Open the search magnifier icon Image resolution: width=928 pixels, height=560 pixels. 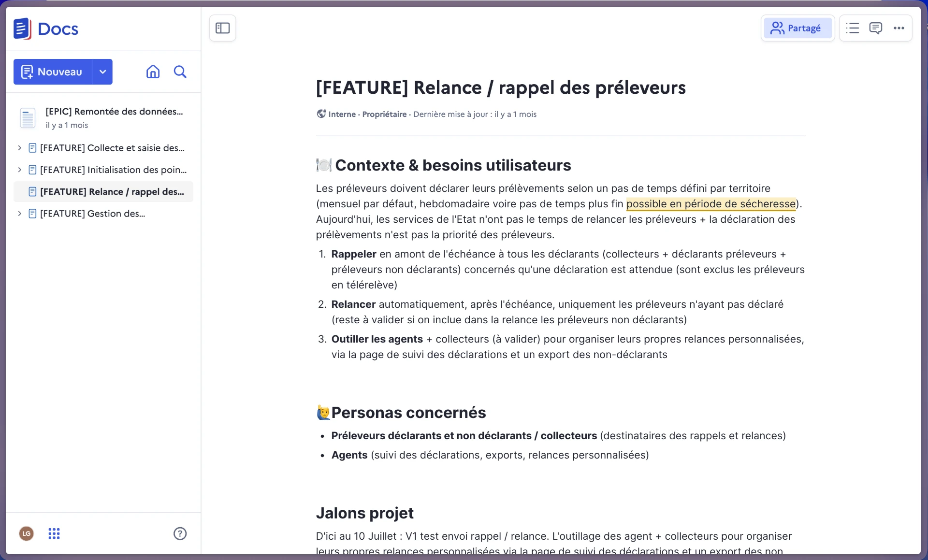click(180, 72)
